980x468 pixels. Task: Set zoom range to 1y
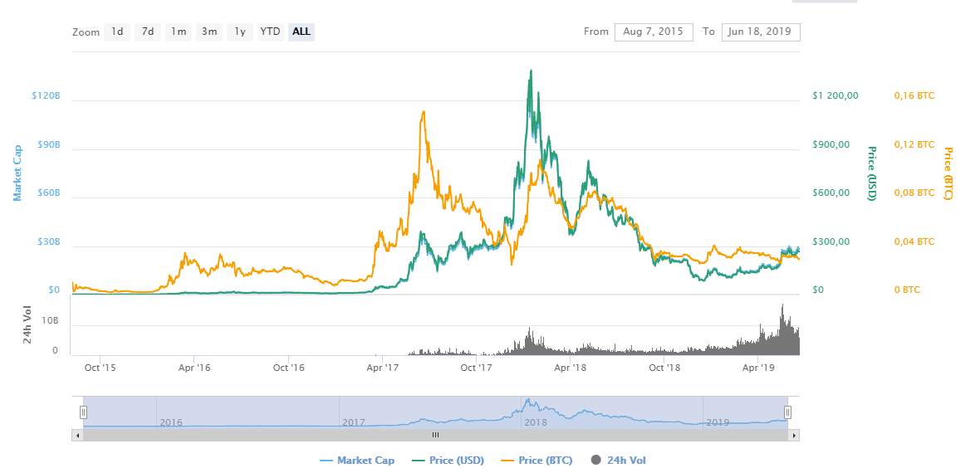click(239, 32)
